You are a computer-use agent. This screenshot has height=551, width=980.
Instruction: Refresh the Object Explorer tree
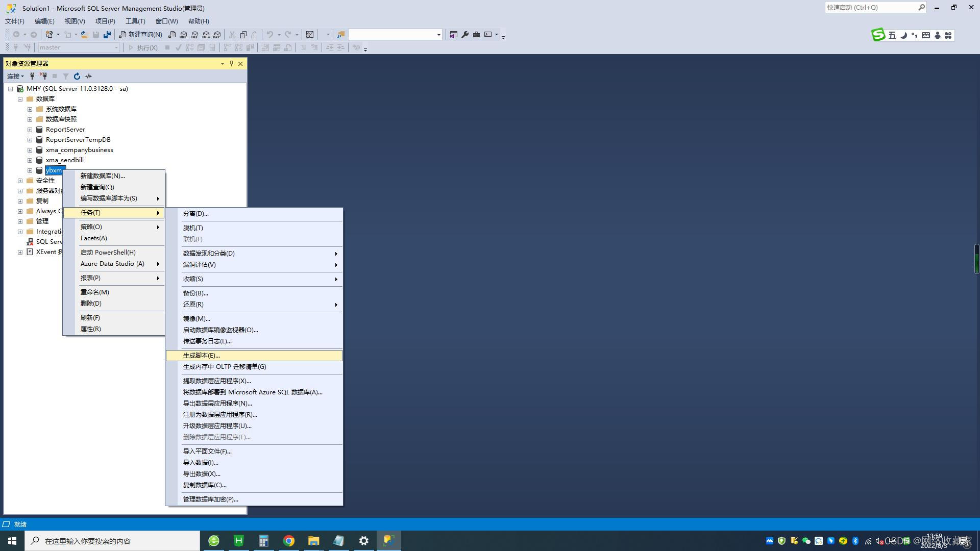pyautogui.click(x=77, y=76)
